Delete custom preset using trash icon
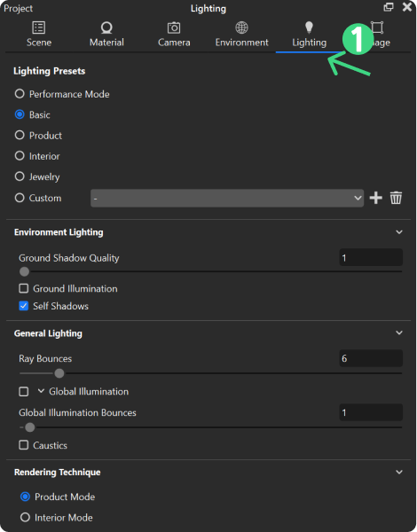 point(396,198)
